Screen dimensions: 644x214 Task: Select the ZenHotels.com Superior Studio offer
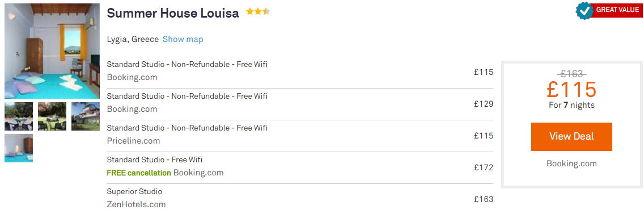300,199
